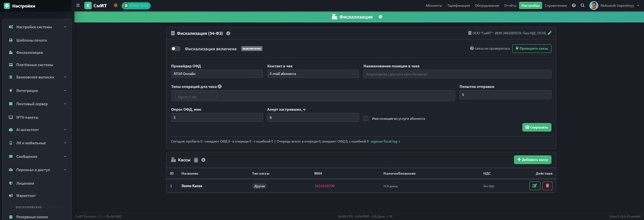The width and height of the screenshot is (644, 220).
Task: Click Попыток отправки field
Action: [x=505, y=95]
